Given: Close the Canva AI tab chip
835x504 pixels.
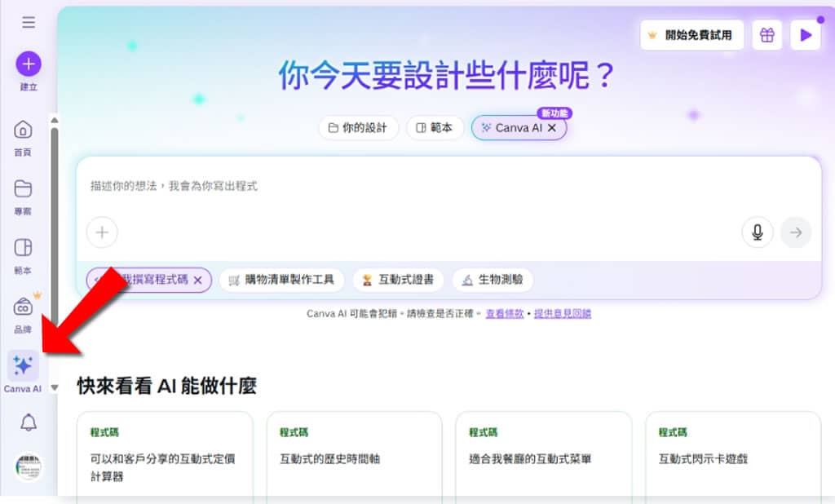Looking at the screenshot, I should (x=552, y=128).
